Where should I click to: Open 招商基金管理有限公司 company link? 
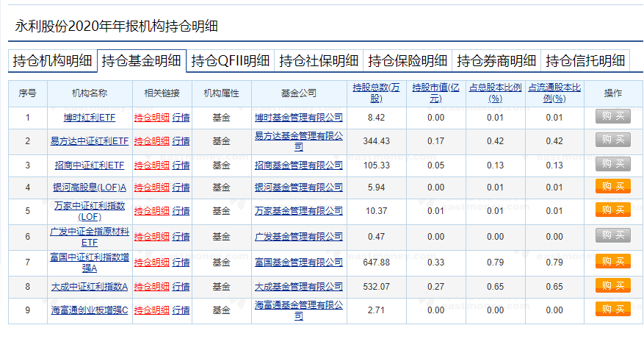(x=299, y=165)
